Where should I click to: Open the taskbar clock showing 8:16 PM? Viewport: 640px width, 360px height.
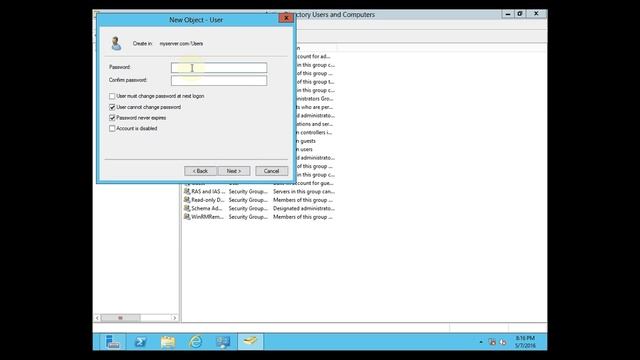[x=525, y=342]
